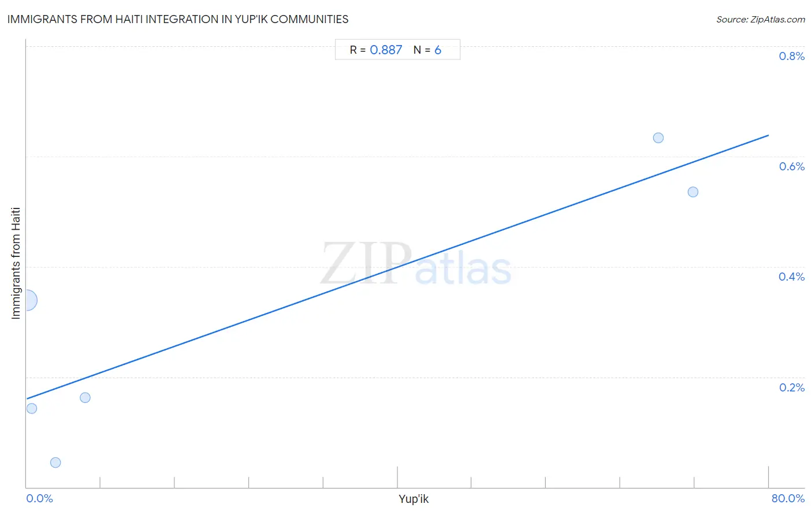Click the 80.0% x-axis tick label
This screenshot has height=515, width=812.
(788, 498)
